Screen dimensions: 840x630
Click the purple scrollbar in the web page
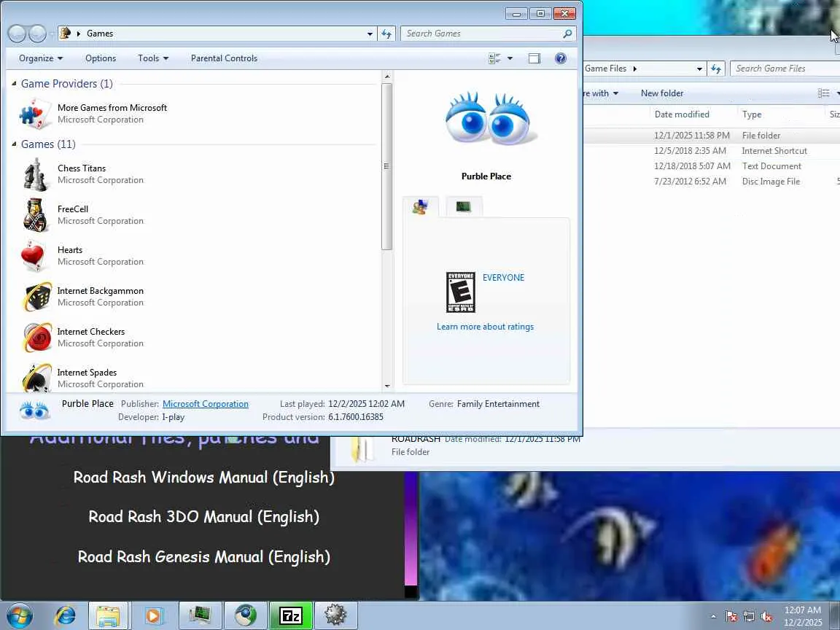tap(411, 528)
